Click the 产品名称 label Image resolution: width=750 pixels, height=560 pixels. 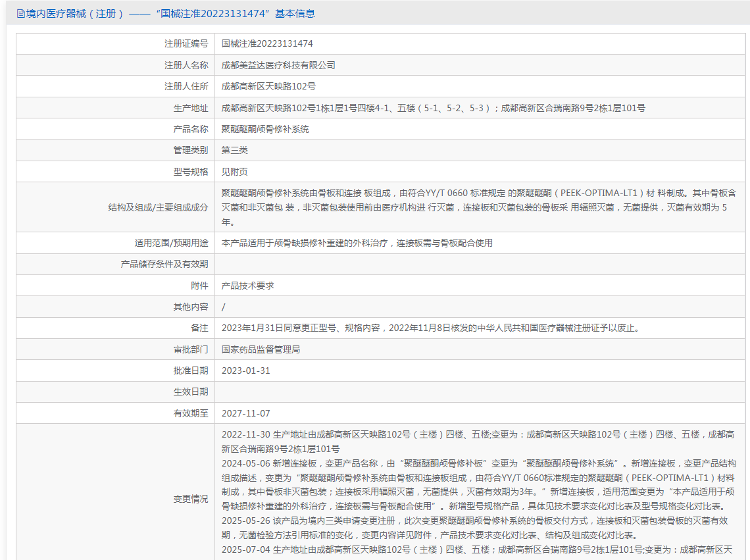pos(191,129)
